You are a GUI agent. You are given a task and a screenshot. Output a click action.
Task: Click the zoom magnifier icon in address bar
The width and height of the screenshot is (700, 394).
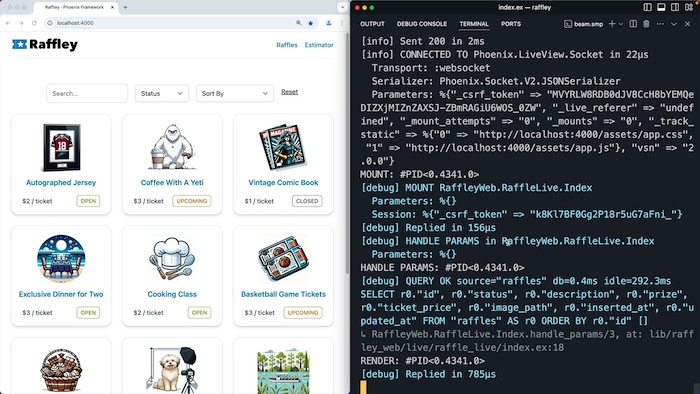(299, 23)
